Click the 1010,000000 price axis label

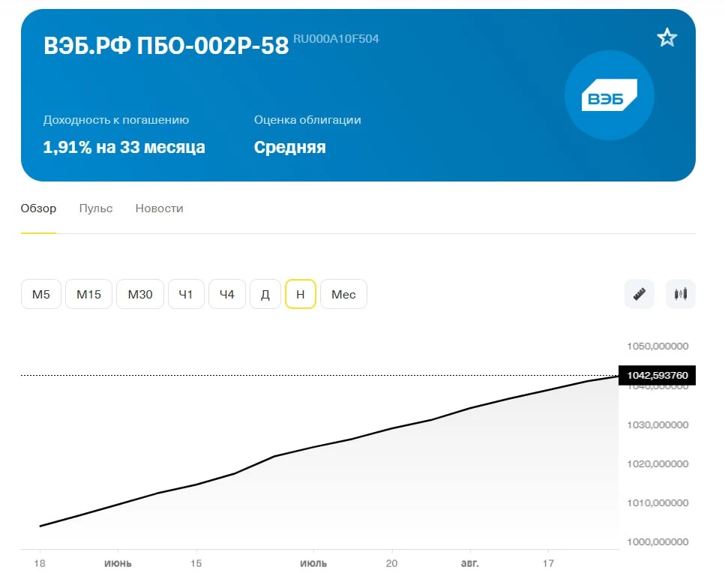(x=658, y=503)
